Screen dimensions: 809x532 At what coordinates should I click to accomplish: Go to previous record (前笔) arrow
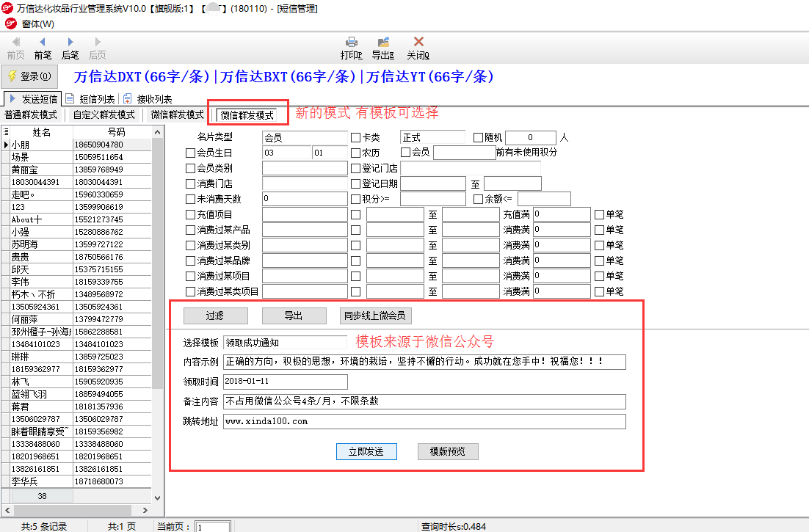coord(43,43)
